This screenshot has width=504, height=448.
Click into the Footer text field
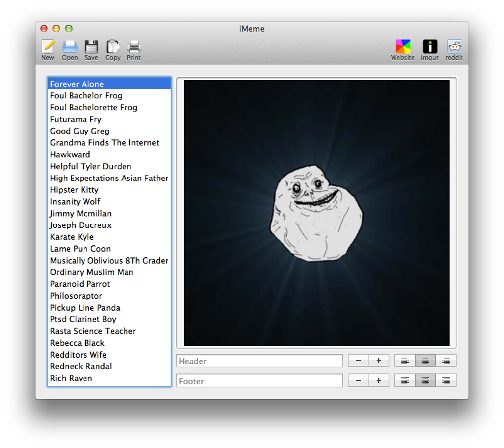click(260, 381)
